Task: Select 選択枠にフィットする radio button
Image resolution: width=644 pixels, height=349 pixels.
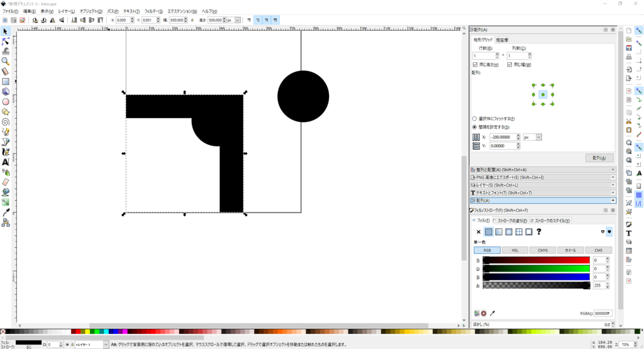Action: click(x=474, y=119)
